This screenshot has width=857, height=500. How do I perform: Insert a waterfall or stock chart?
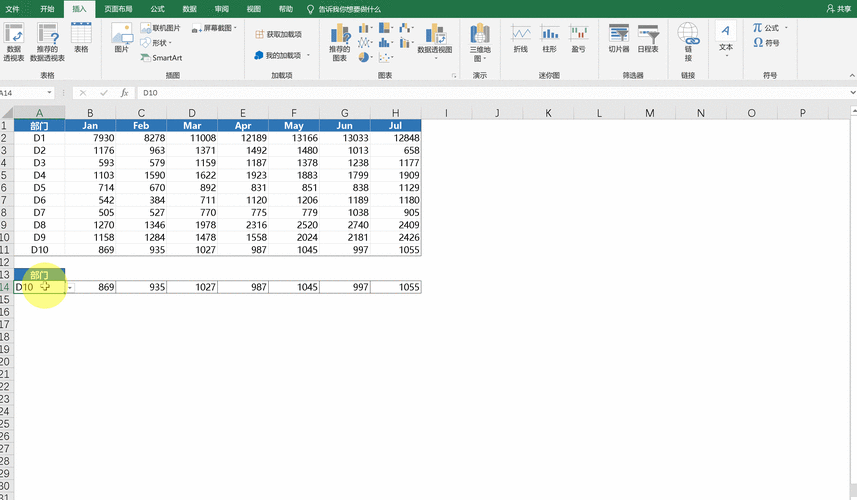pos(406,28)
